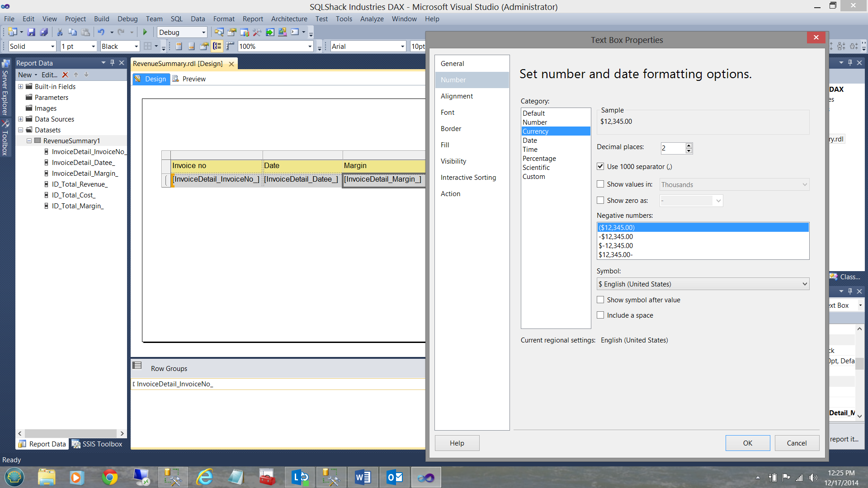Click the Help button in dialog
The image size is (868, 488).
pos(457,443)
